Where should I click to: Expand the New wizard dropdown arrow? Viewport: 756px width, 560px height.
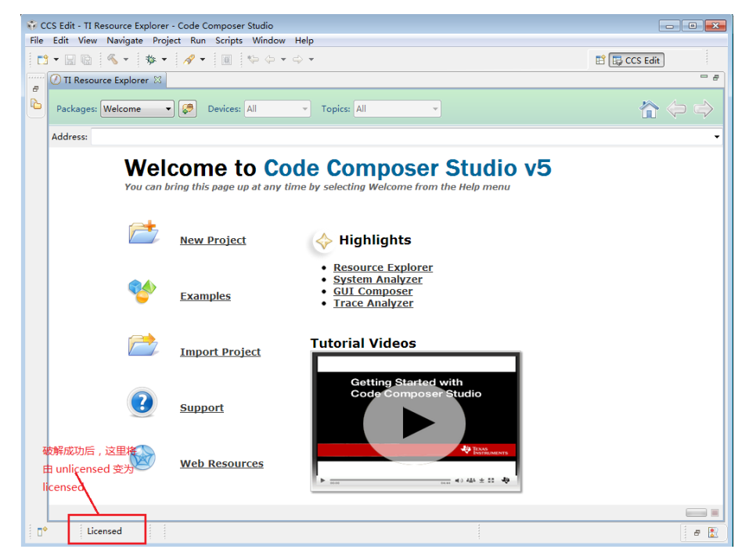[56, 60]
